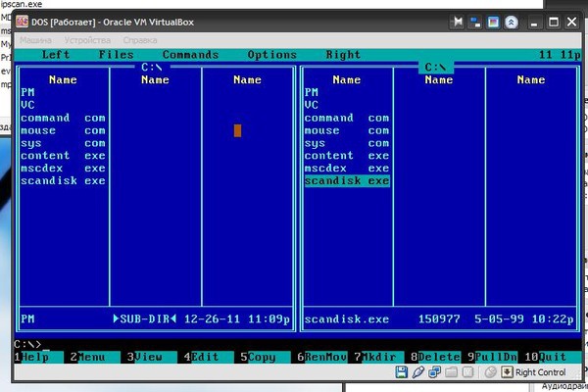Click the USB devices status icon
588x392 pixels.
point(417,372)
